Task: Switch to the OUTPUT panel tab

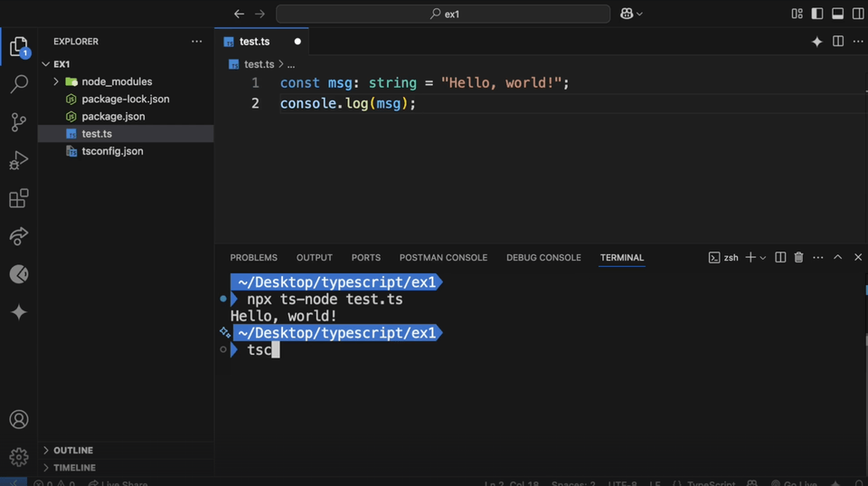Action: coord(315,258)
